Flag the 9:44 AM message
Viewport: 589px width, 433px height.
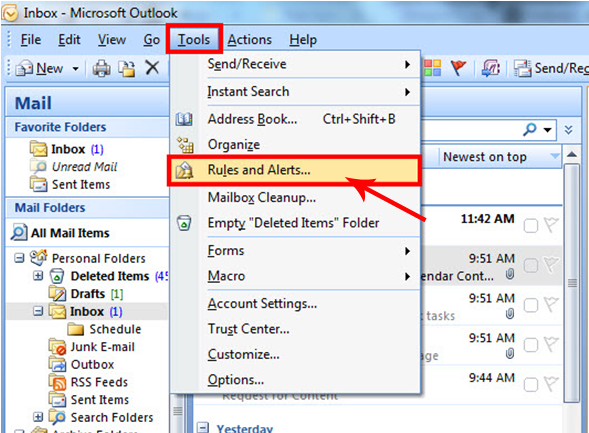coord(551,384)
